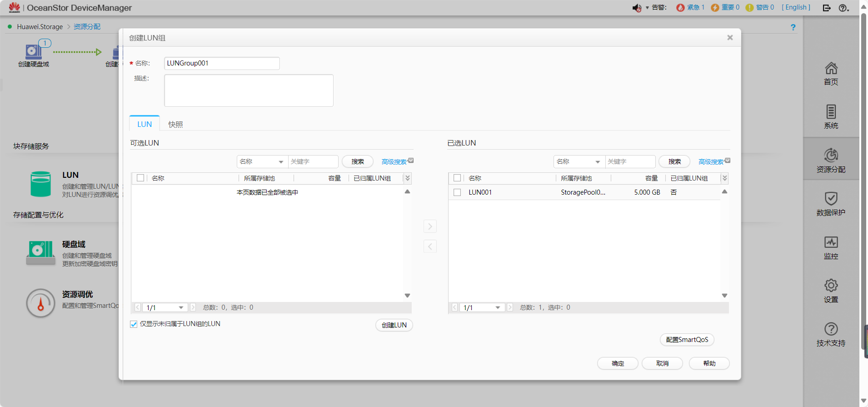Image resolution: width=868 pixels, height=407 pixels.
Task: Click the alarm sound speaker icon
Action: (636, 8)
